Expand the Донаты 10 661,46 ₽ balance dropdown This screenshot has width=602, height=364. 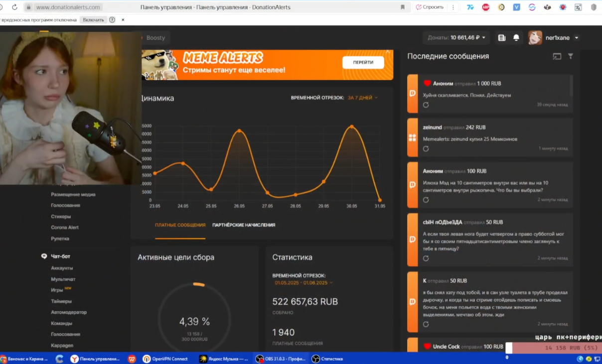[x=456, y=38]
